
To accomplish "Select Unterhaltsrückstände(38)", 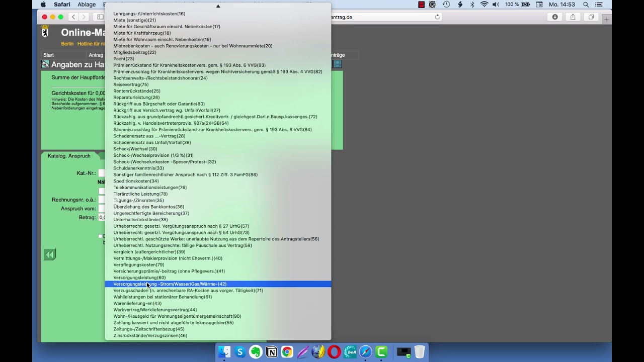I will click(218, 220).
